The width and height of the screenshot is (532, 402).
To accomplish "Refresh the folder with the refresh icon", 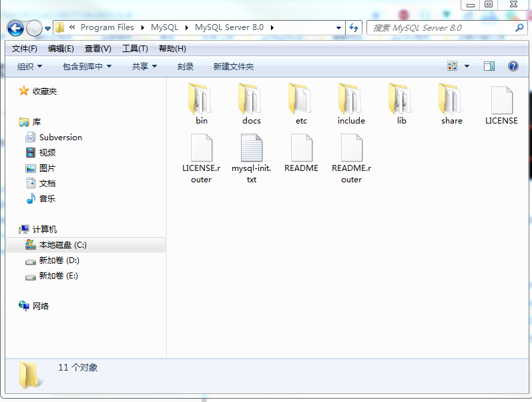I will (354, 28).
